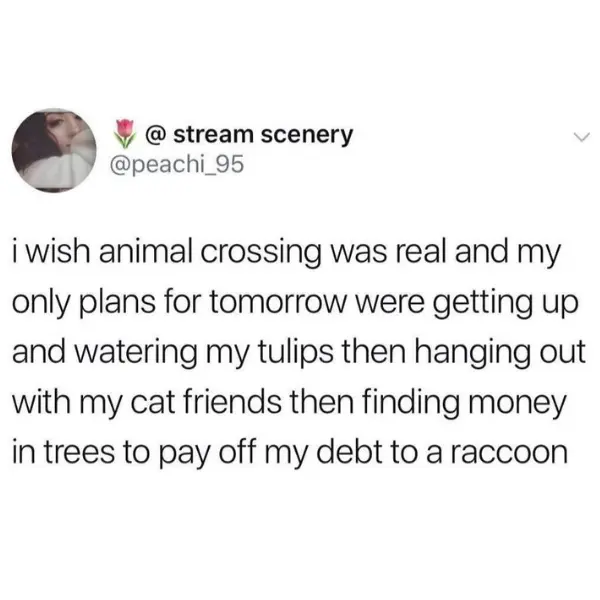Click the word "debt" in the tweet
Viewport: 600px width, 600px height.
pos(348,452)
